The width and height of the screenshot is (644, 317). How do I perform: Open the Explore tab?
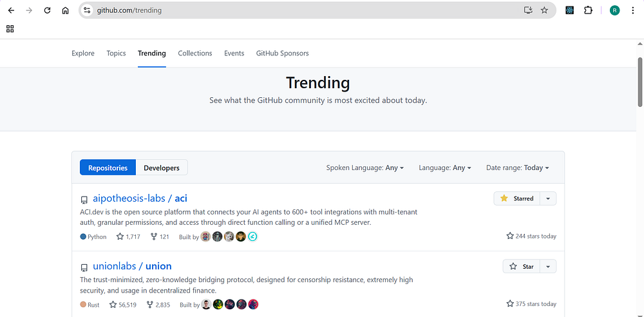(x=83, y=53)
